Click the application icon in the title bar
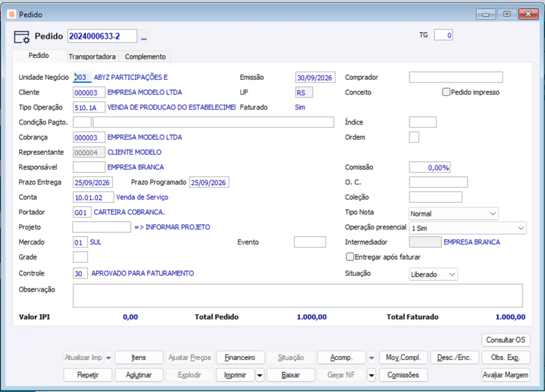545x392 pixels. (12, 14)
